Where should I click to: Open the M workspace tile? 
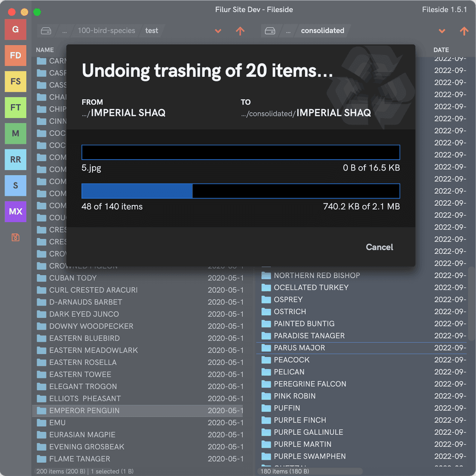click(15, 133)
